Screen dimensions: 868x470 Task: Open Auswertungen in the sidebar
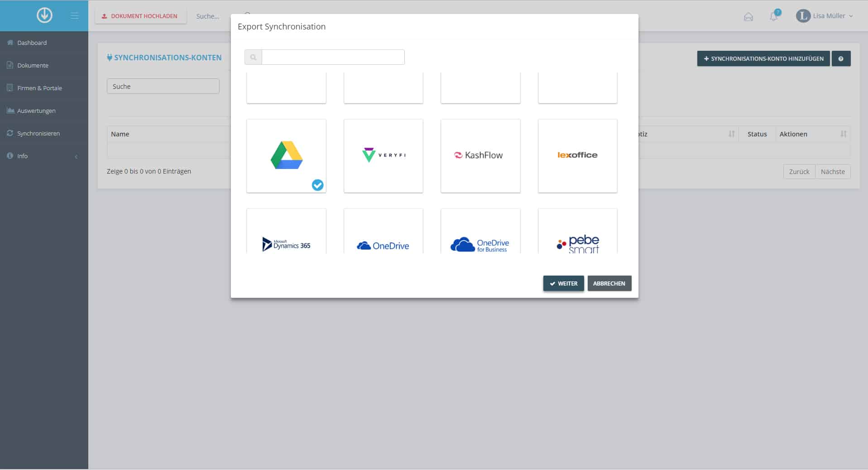pos(44,111)
